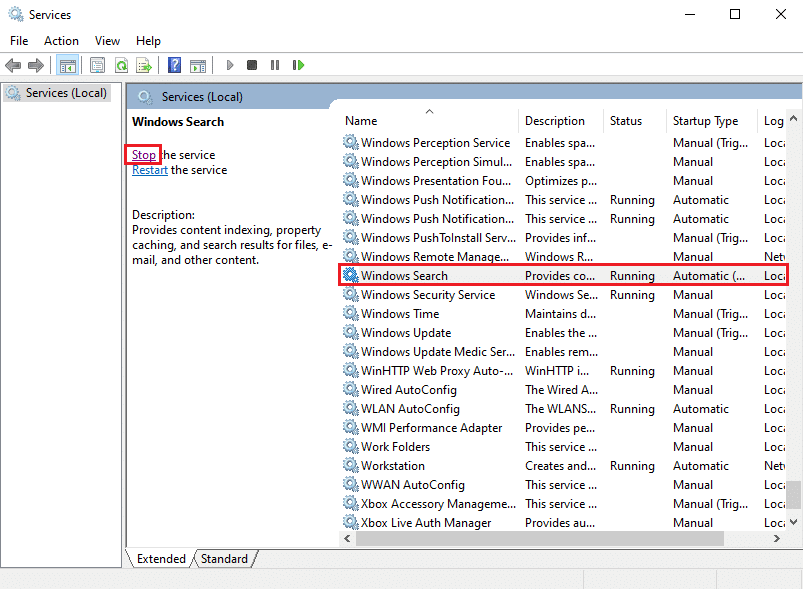Image resolution: width=803 pixels, height=589 pixels.
Task: Select the Windows Perception Service row
Action: [x=563, y=142]
